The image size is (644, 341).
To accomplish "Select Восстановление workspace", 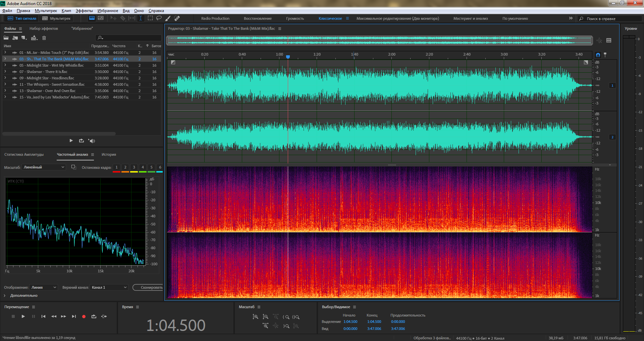I will coord(258,18).
